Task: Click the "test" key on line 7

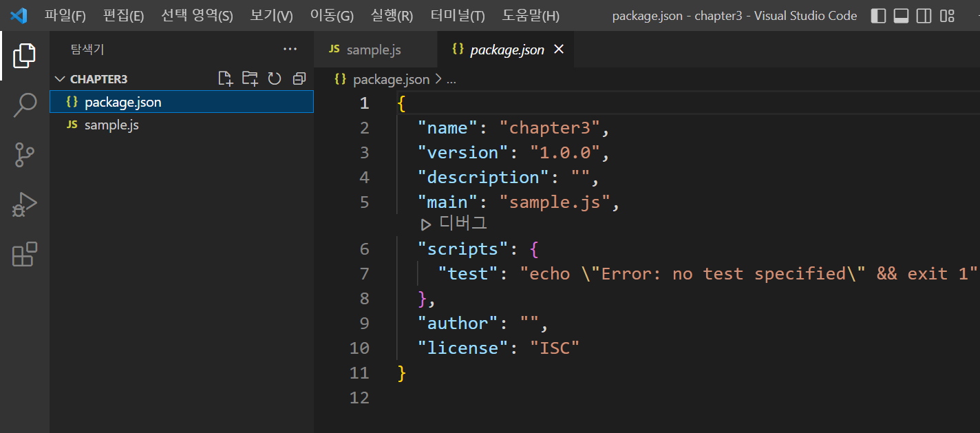Action: (x=468, y=273)
